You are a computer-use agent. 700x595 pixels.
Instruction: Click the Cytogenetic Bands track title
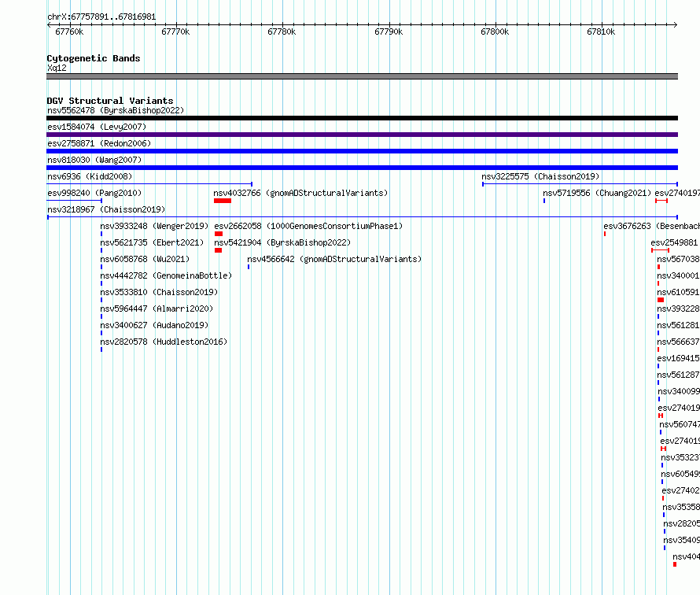[94, 58]
